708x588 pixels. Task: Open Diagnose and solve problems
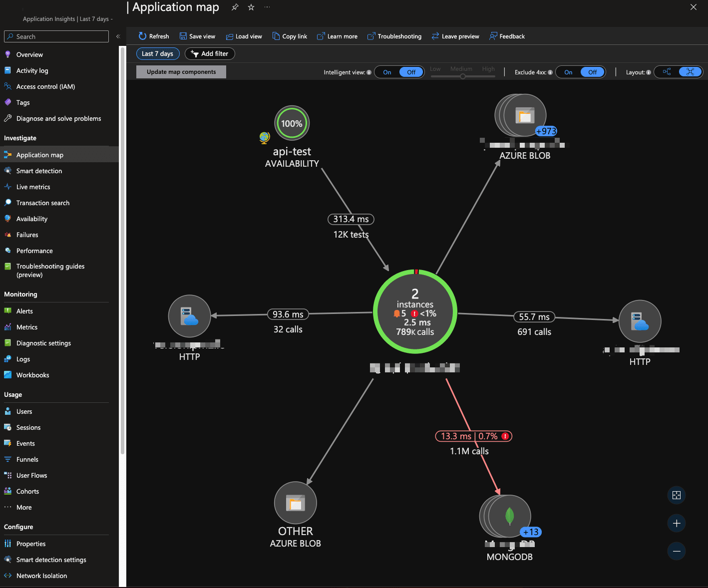point(59,118)
